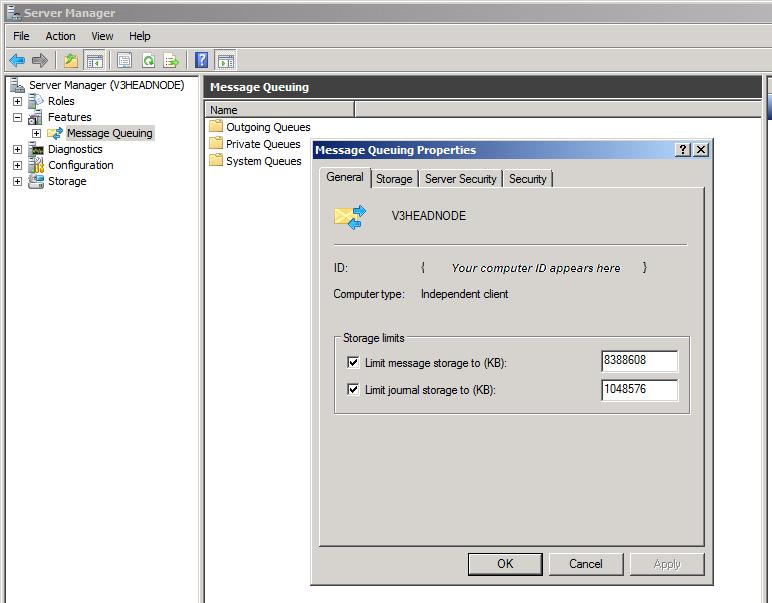The height and width of the screenshot is (603, 772).
Task: Click the message storage limit field 8388608
Action: pos(640,360)
